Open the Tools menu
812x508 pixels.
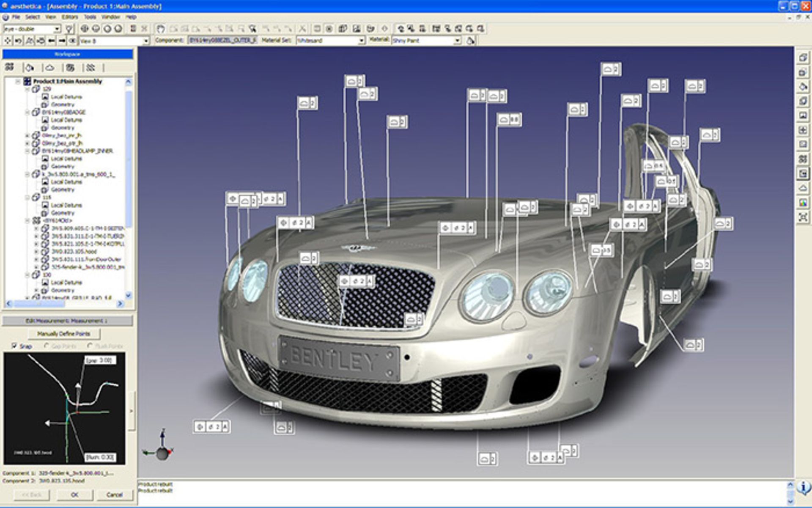coord(90,17)
